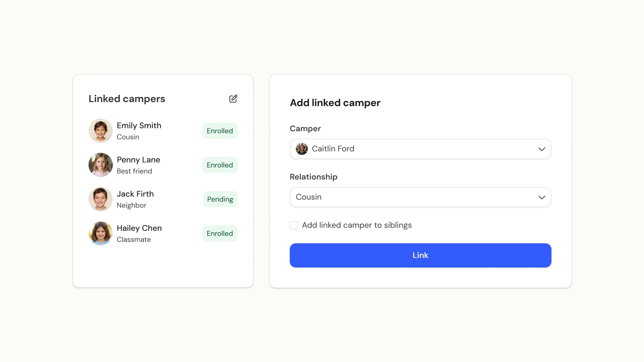The image size is (644, 362).
Task: Click the Add linked camper to siblings label
Action: click(x=357, y=225)
